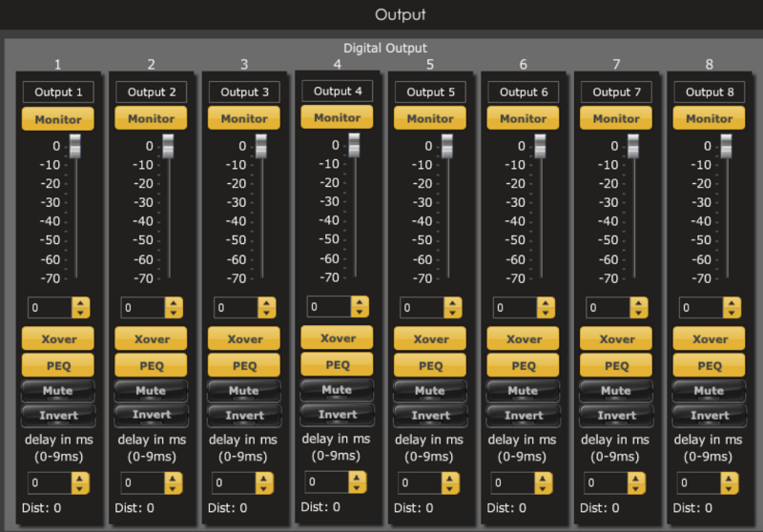Viewport: 763px width, 532px height.
Task: Click the Output 6 fader handle
Action: point(541,146)
